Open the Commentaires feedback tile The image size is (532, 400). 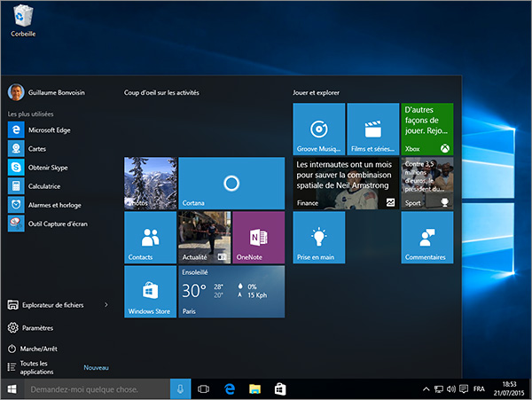point(427,237)
